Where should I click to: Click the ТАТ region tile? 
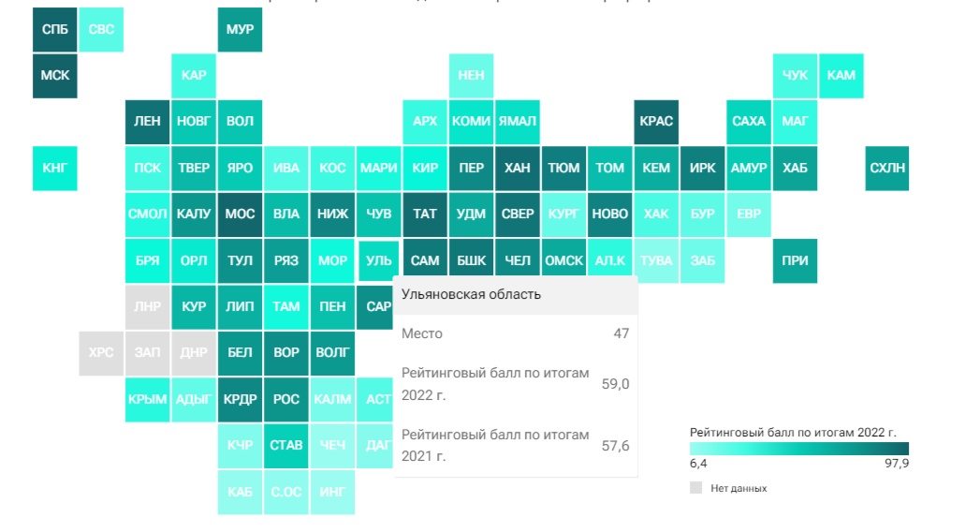click(425, 214)
